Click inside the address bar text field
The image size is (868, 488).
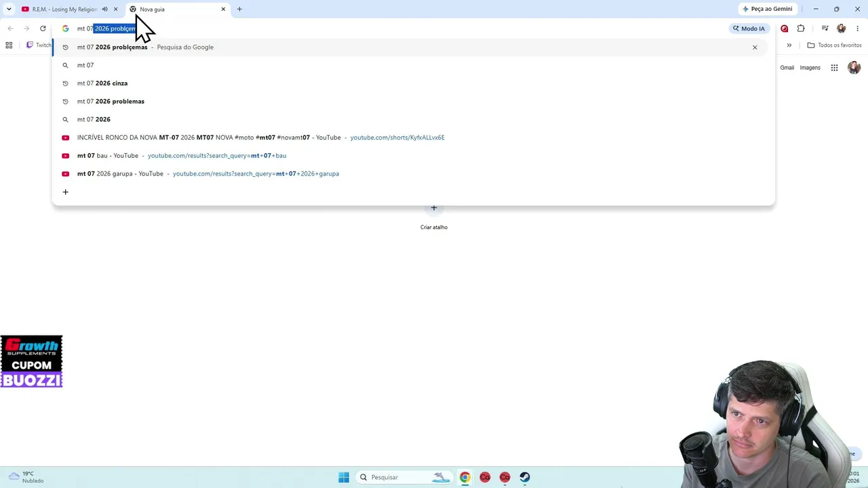tap(400, 28)
